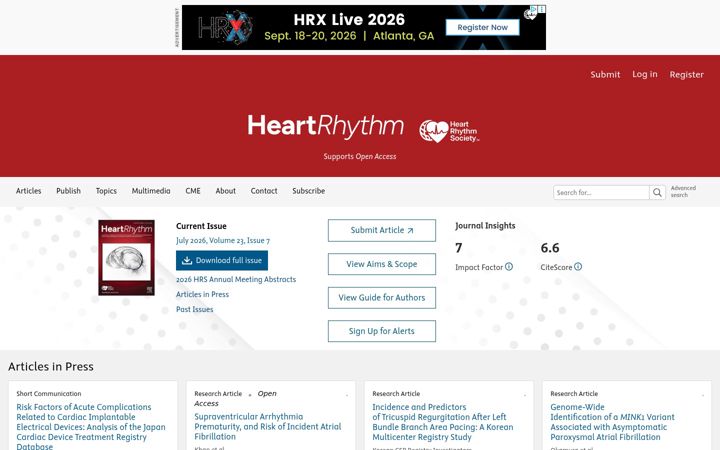The width and height of the screenshot is (720, 450).
Task: Open the CME menu
Action: (x=193, y=191)
